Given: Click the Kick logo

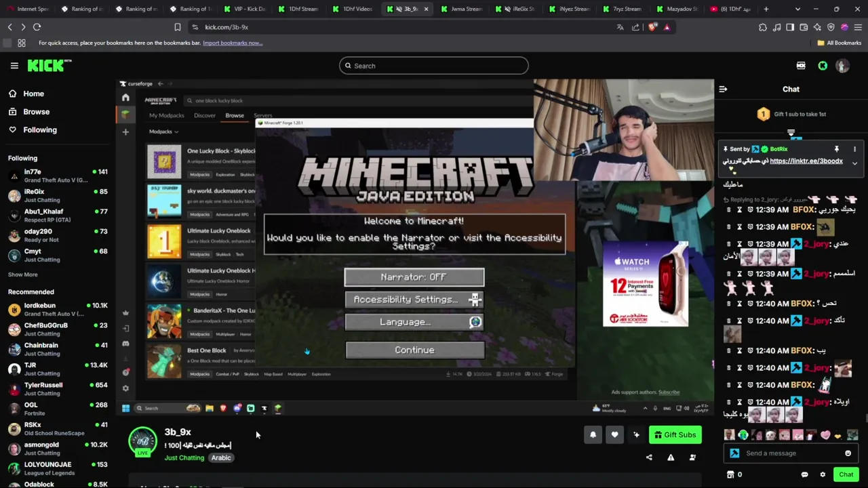Looking at the screenshot, I should pos(49,65).
